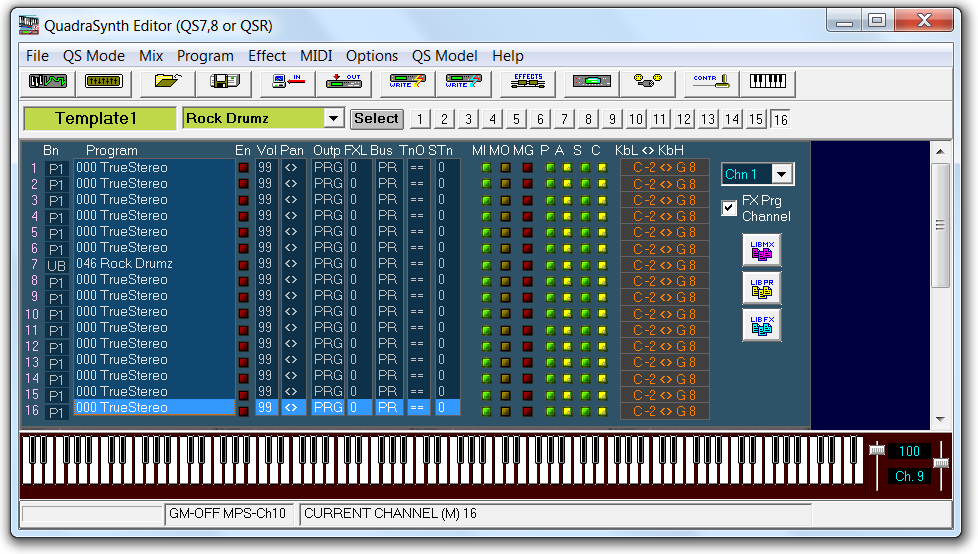
Task: Click the volume slider beside value 100
Action: click(x=877, y=452)
